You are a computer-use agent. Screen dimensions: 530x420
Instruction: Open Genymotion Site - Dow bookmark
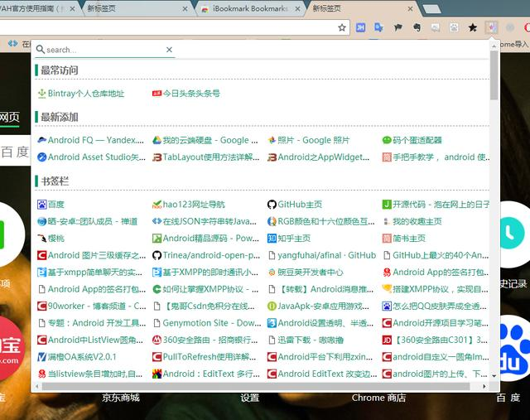coord(206,322)
